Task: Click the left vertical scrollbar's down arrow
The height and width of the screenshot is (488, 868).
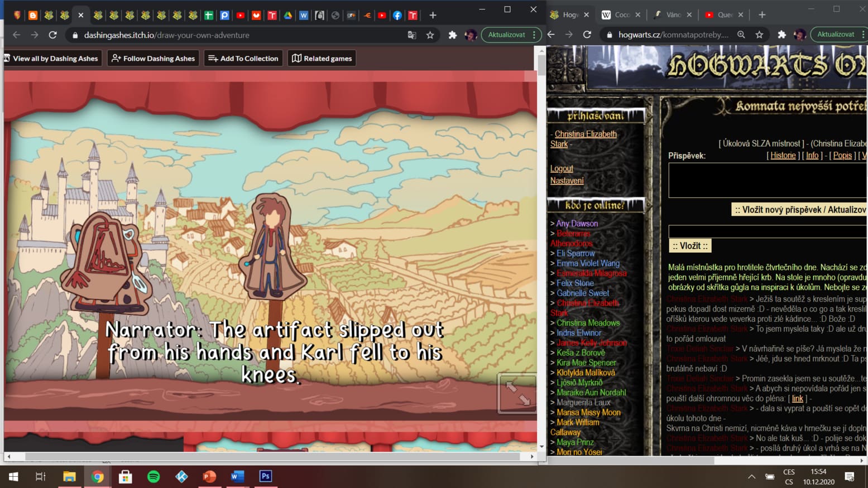Action: (x=541, y=447)
